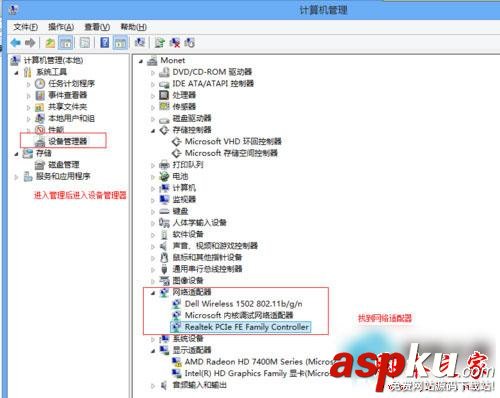This screenshot has width=500, height=398.
Task: Collapse the 系统工具 node in the left tree
Action: (16, 72)
